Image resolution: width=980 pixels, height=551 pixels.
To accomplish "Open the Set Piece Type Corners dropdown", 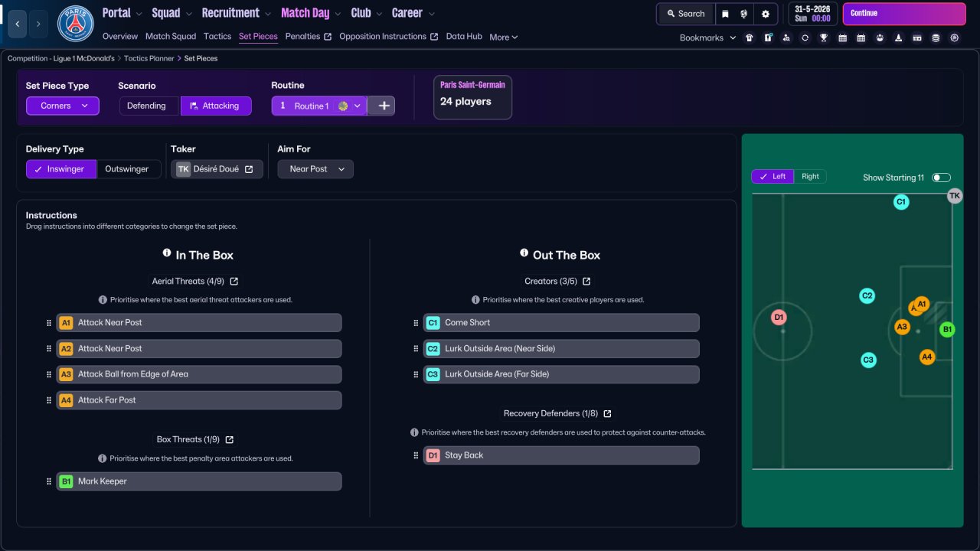I will coord(63,106).
